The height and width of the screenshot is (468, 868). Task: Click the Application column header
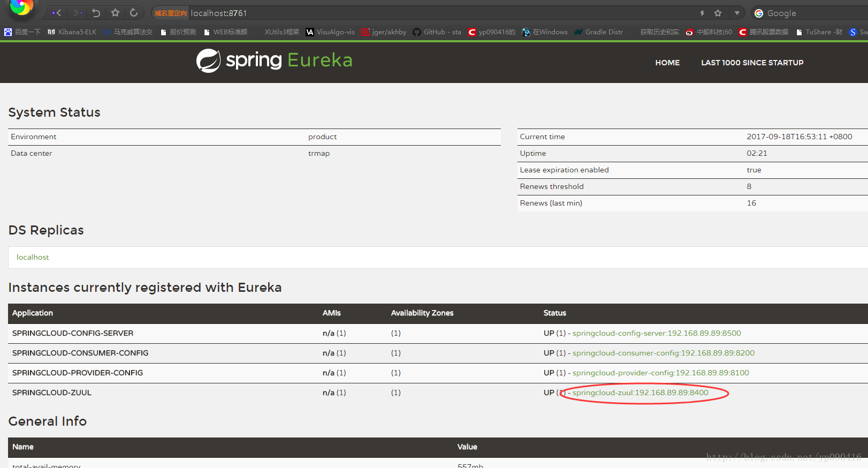tap(33, 313)
